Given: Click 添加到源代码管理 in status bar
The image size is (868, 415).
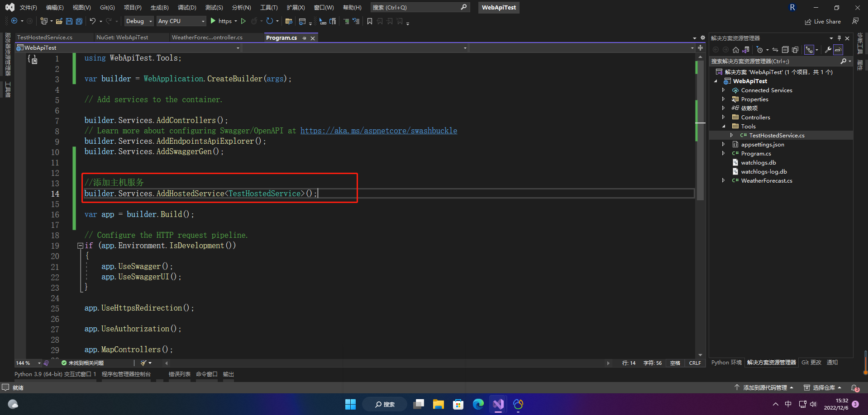Looking at the screenshot, I should click(x=764, y=388).
